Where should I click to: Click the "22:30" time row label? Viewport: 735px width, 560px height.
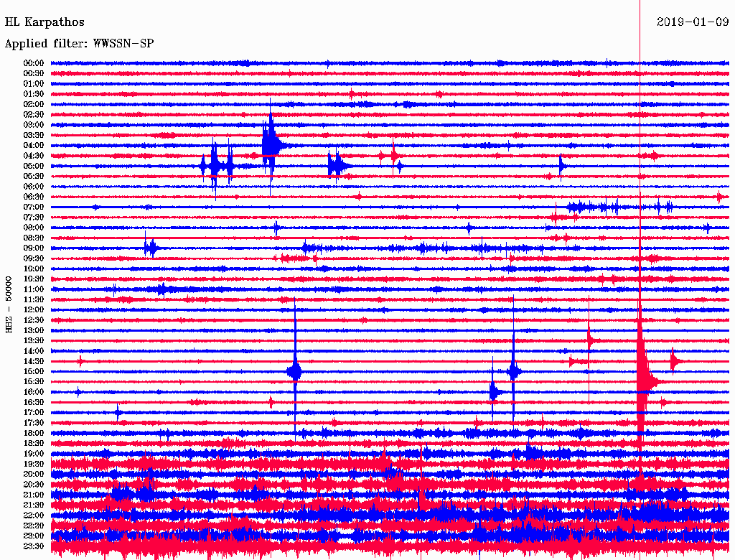[34, 526]
